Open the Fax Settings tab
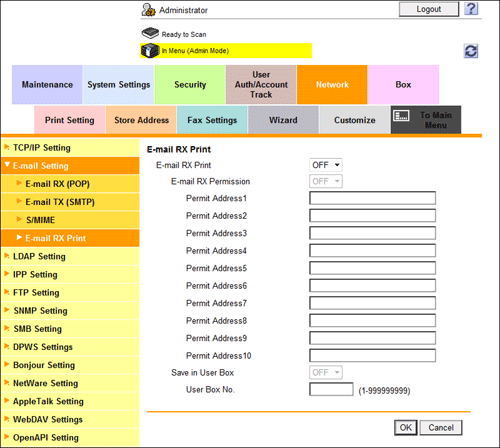This screenshot has height=448, width=500. coord(212,120)
